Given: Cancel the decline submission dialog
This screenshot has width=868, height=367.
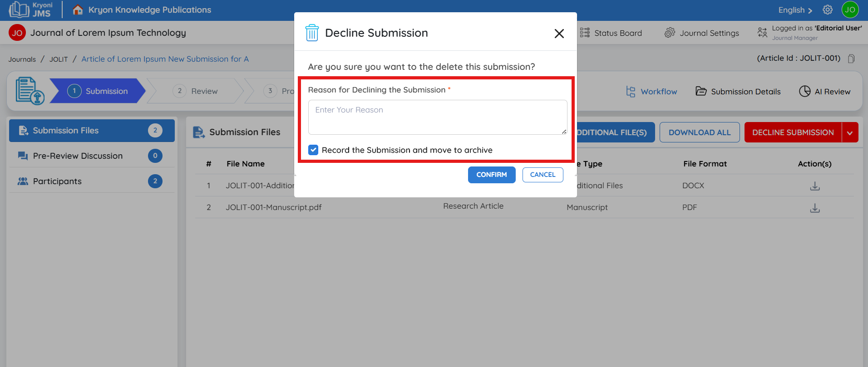Looking at the screenshot, I should pyautogui.click(x=542, y=175).
